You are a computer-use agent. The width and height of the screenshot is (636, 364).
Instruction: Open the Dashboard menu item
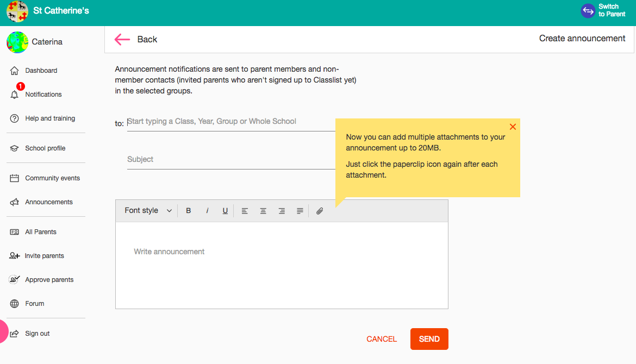[x=41, y=71]
